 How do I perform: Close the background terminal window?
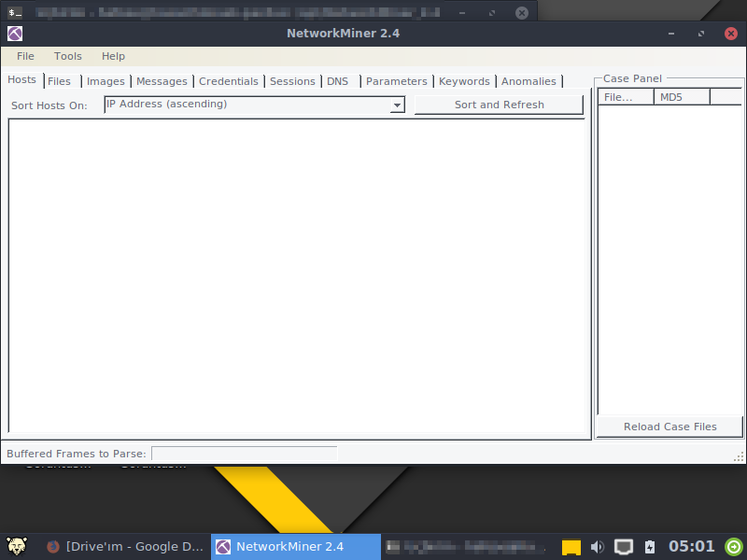(522, 13)
